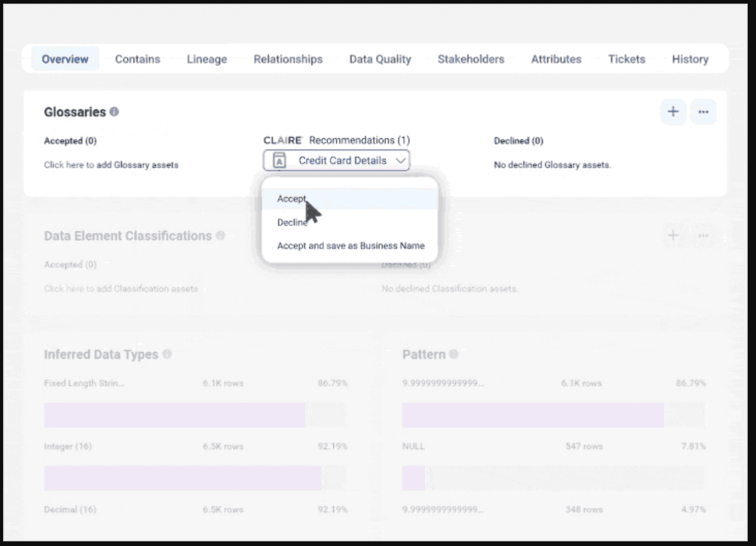The height and width of the screenshot is (546, 756).
Task: Click the CLAIRE logo in Recommendations
Action: click(283, 140)
